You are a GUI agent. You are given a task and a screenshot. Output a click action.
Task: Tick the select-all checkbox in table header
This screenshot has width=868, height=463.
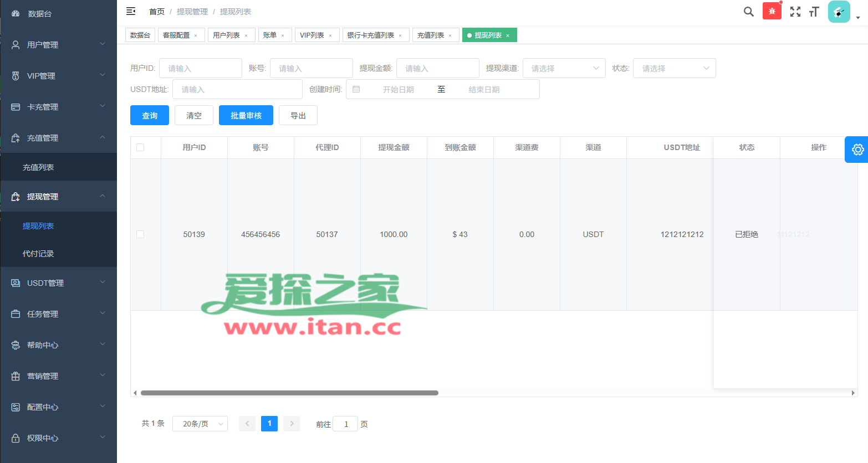[140, 147]
